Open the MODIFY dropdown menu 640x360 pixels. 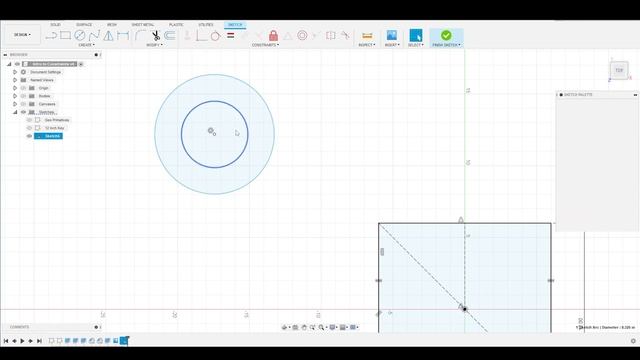click(x=154, y=45)
